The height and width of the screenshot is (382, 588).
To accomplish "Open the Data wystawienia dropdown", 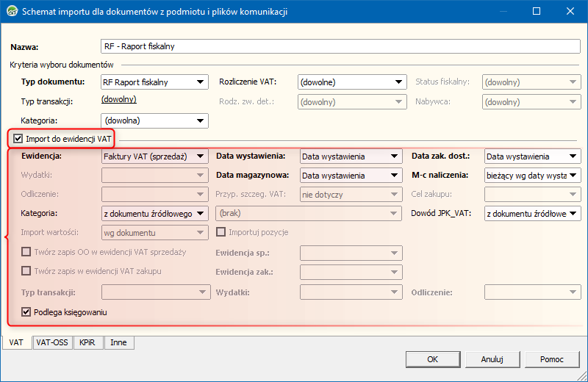I will click(x=351, y=156).
